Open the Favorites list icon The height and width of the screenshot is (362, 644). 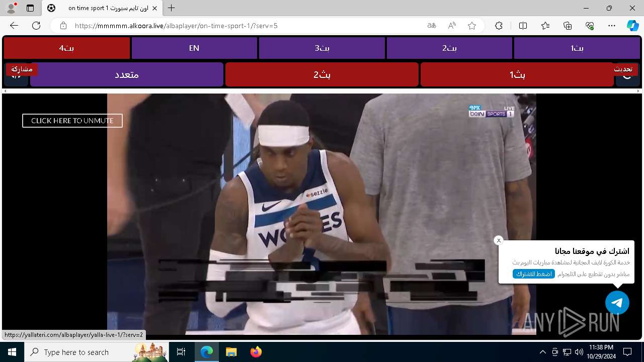[x=545, y=26]
